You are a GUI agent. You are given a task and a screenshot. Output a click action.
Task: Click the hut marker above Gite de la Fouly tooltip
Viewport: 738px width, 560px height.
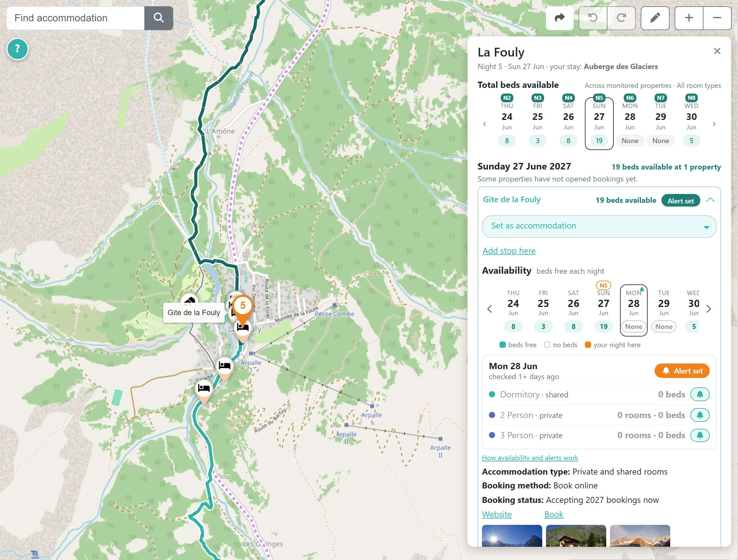pos(190,300)
